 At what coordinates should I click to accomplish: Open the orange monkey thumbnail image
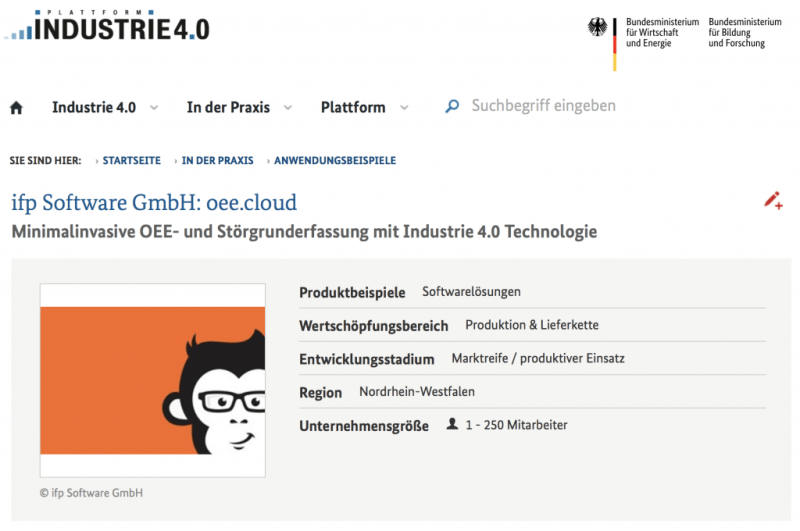(153, 380)
